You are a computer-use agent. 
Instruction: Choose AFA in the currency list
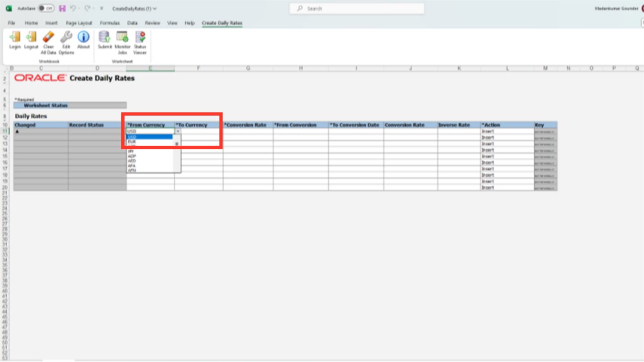[x=149, y=165]
